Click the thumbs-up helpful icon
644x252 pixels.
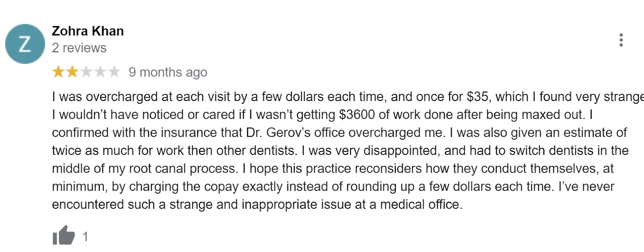coord(64,235)
